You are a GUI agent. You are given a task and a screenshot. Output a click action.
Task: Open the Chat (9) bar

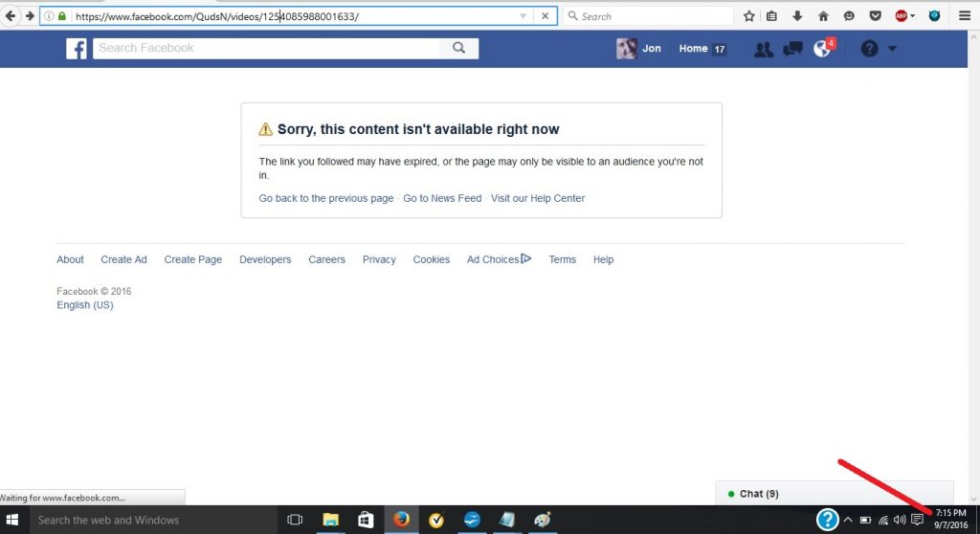tap(835, 494)
